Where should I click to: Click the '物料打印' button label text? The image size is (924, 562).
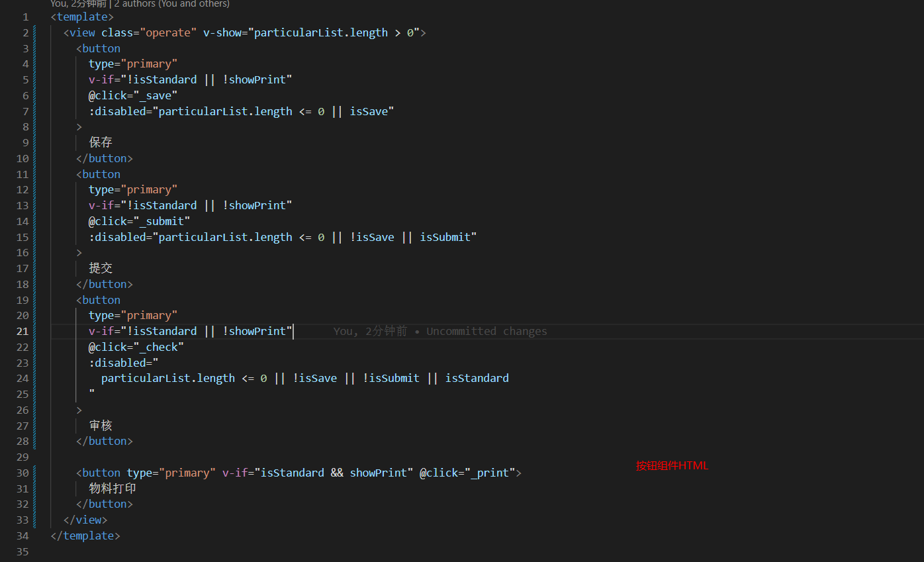click(x=113, y=489)
